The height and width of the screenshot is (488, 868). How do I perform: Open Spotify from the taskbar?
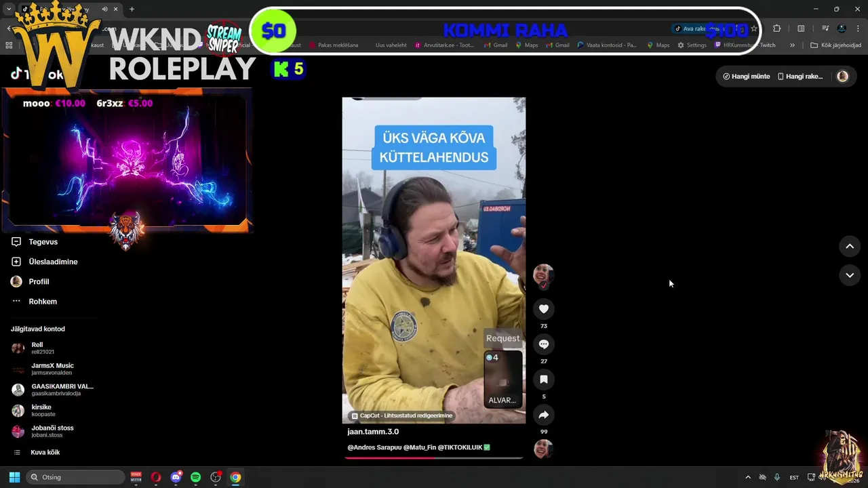click(x=196, y=477)
